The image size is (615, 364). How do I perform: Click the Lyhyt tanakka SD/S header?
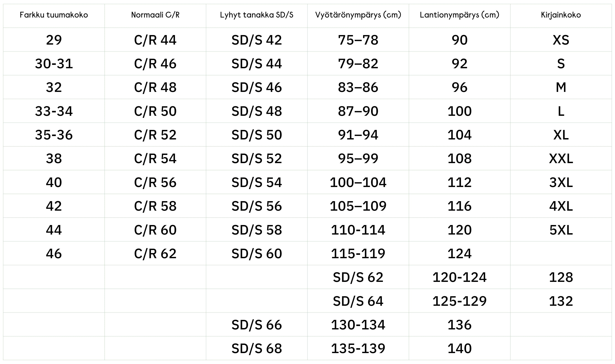256,15
